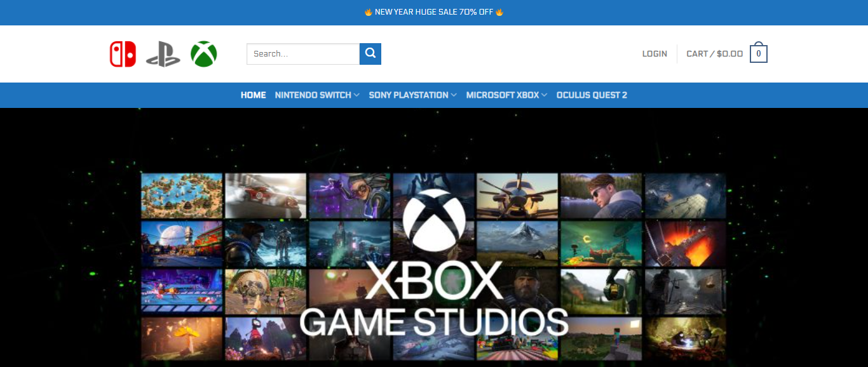
Task: Select the red race car game thumbnail
Action: [266, 196]
